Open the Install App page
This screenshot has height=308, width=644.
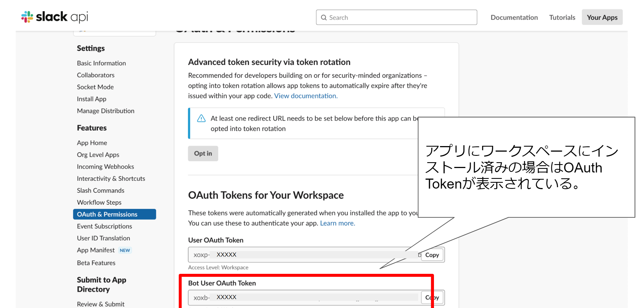[x=91, y=99]
